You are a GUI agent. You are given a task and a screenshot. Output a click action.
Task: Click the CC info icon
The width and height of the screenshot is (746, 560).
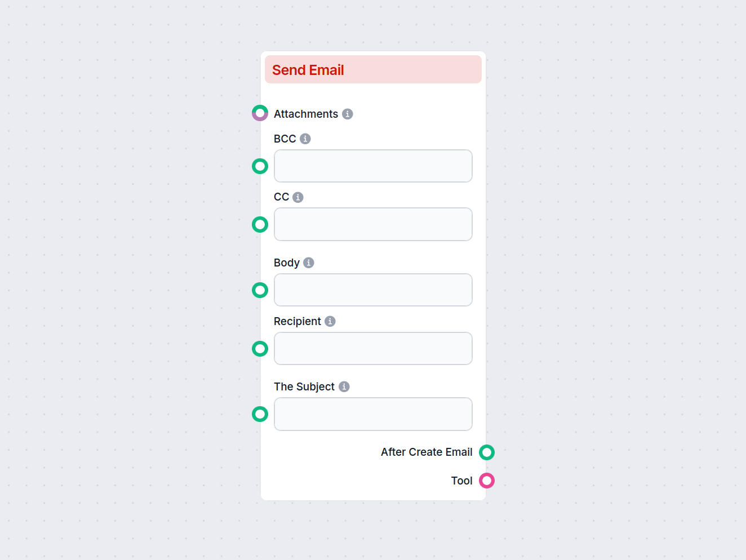[298, 197]
